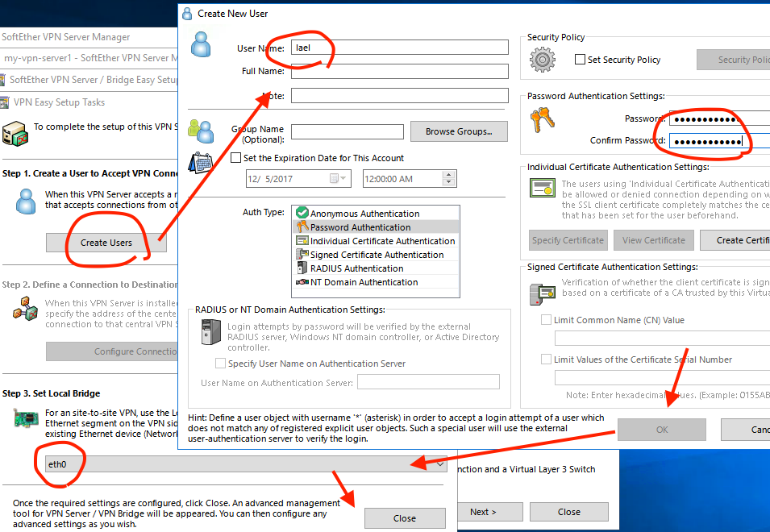Click the Certificate Serial Number value field

(663, 378)
